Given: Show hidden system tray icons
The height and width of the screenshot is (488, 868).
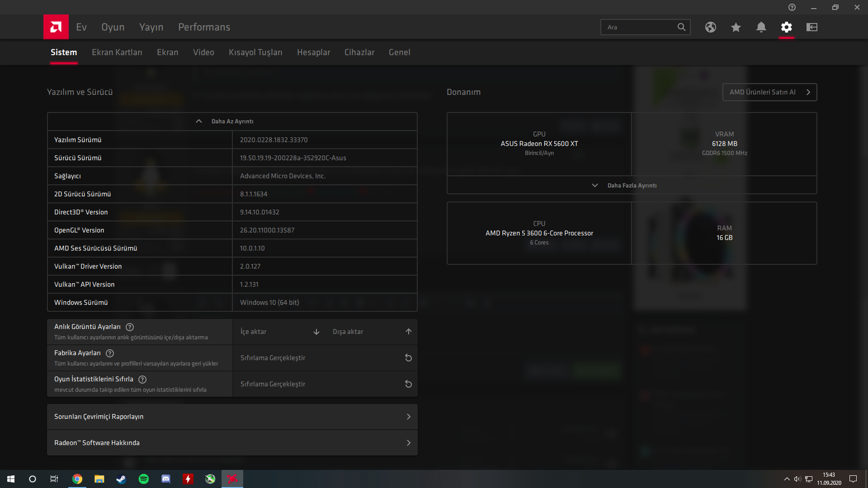Looking at the screenshot, I should [x=787, y=479].
